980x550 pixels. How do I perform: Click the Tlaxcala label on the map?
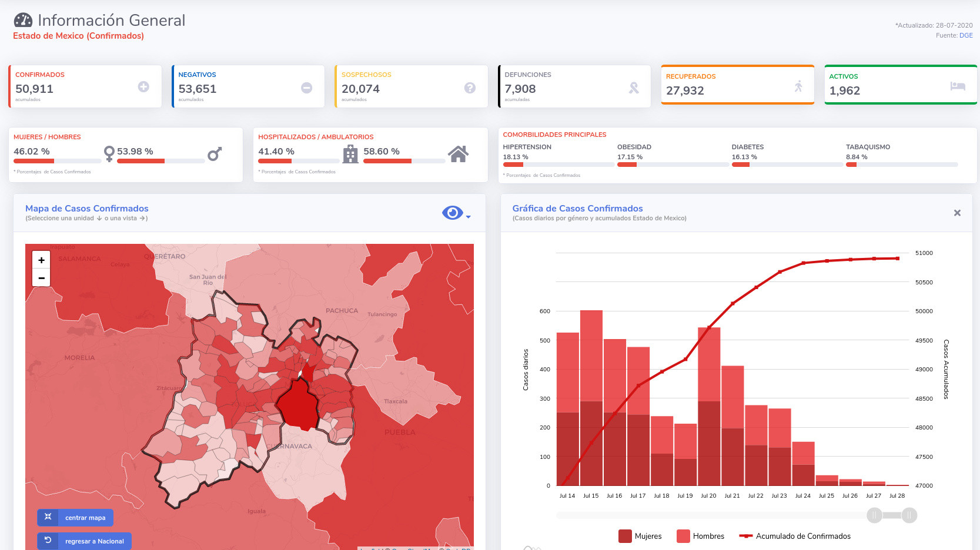tap(396, 402)
